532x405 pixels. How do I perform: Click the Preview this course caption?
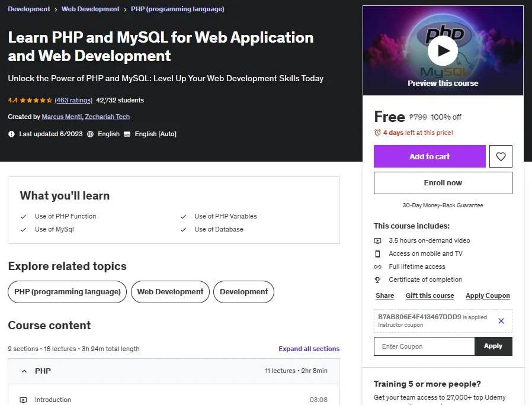[x=443, y=83]
